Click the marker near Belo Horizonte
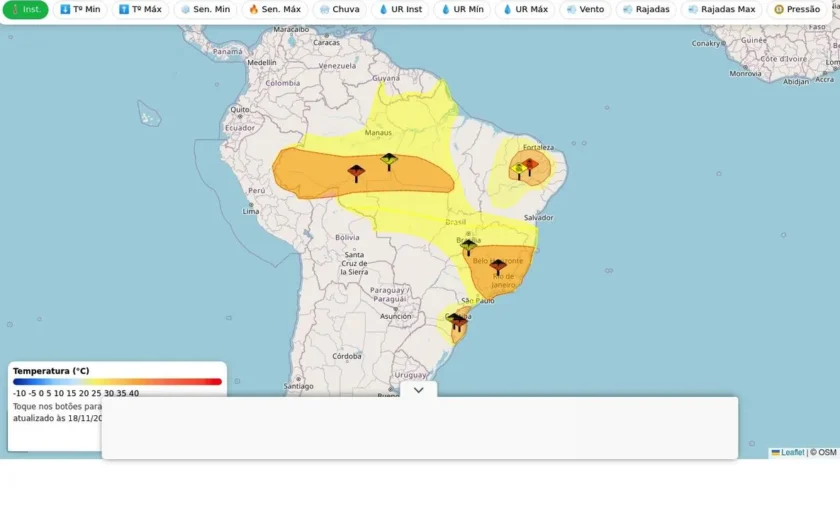The image size is (840, 525). [498, 267]
